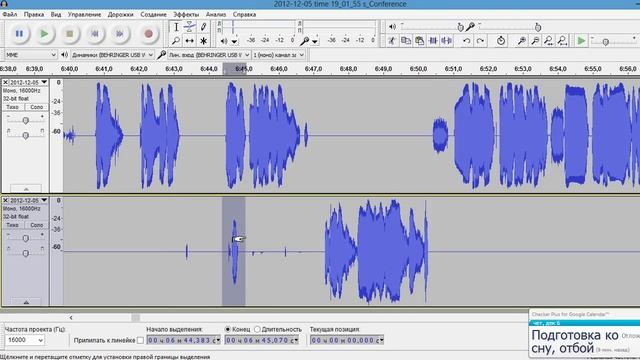Image resolution: width=640 pixels, height=360 pixels.
Task: Select the Длительность radio button
Action: [x=257, y=329]
